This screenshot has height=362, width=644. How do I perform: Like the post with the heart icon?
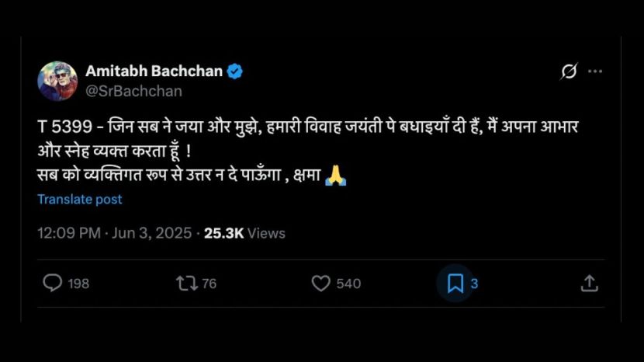coord(320,284)
